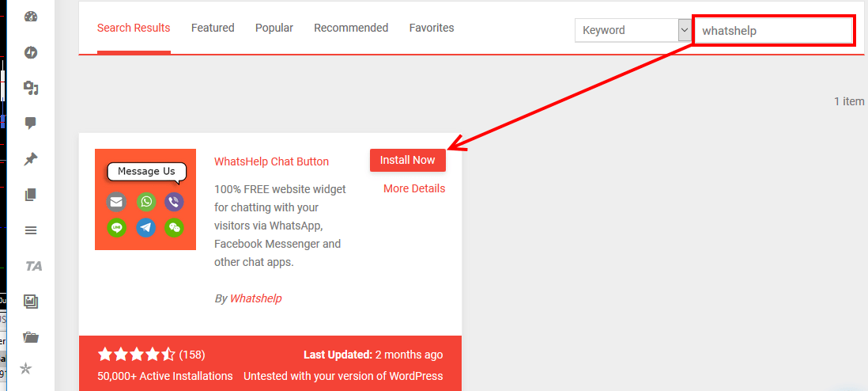Open the Media camera-music icon
This screenshot has height=391, width=868.
pos(31,88)
